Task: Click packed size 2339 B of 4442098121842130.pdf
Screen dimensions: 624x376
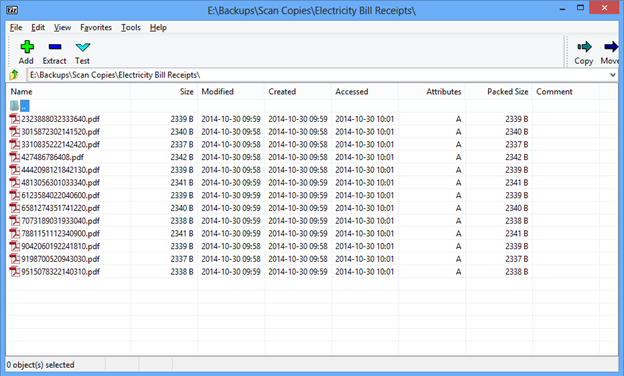Action: click(x=517, y=170)
